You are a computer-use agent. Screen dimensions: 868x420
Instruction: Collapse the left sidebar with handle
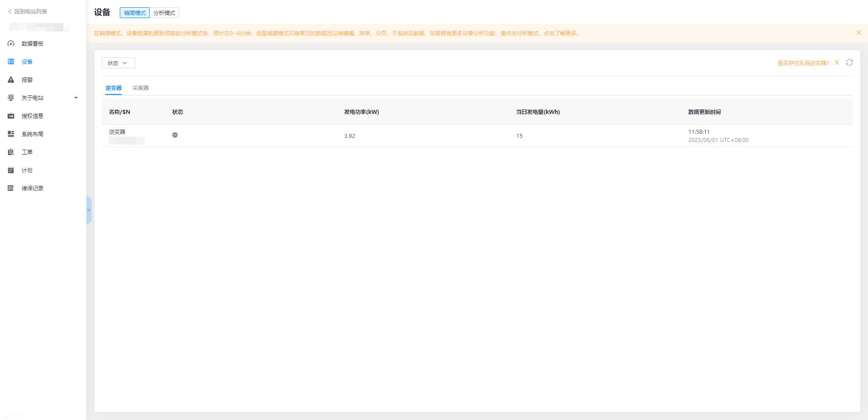click(89, 210)
